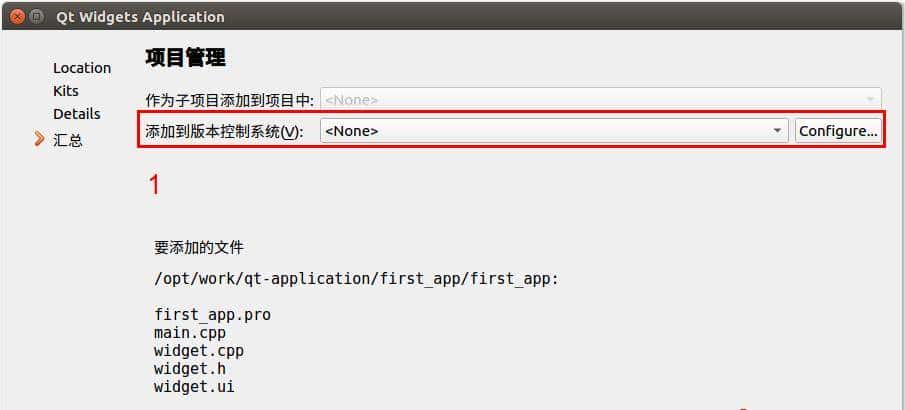Click first_app.pro in the file list
This screenshot has height=410, width=905.
pyautogui.click(x=212, y=314)
